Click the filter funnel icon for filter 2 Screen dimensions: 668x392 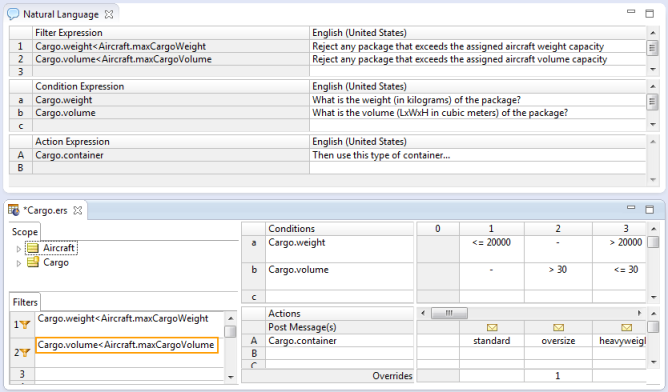tap(25, 353)
